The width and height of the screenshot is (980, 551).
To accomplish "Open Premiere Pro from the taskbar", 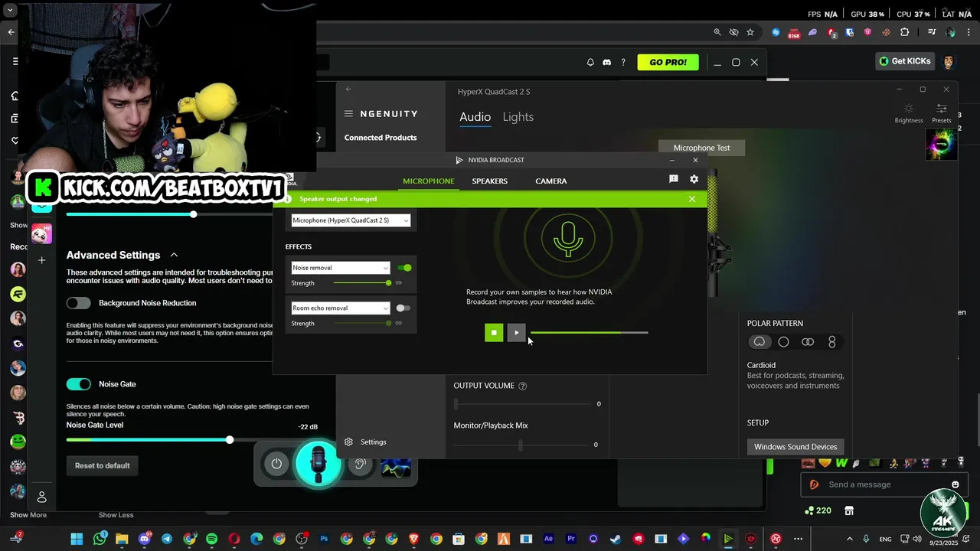I will click(x=570, y=539).
